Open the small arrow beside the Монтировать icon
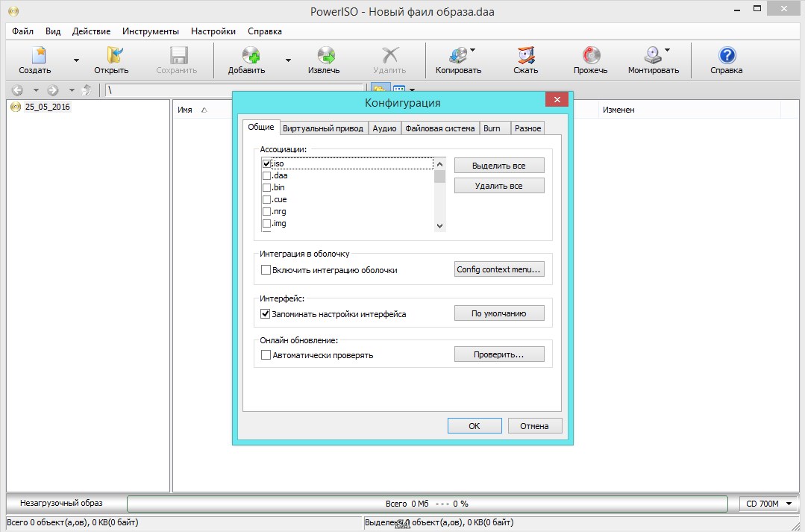Screen dimensions: 805x532 668,50
